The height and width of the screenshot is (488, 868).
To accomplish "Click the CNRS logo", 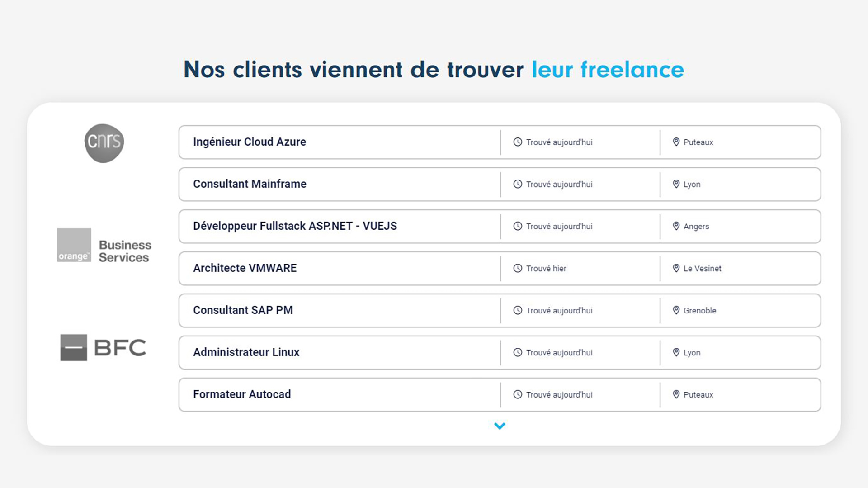I will pyautogui.click(x=104, y=143).
